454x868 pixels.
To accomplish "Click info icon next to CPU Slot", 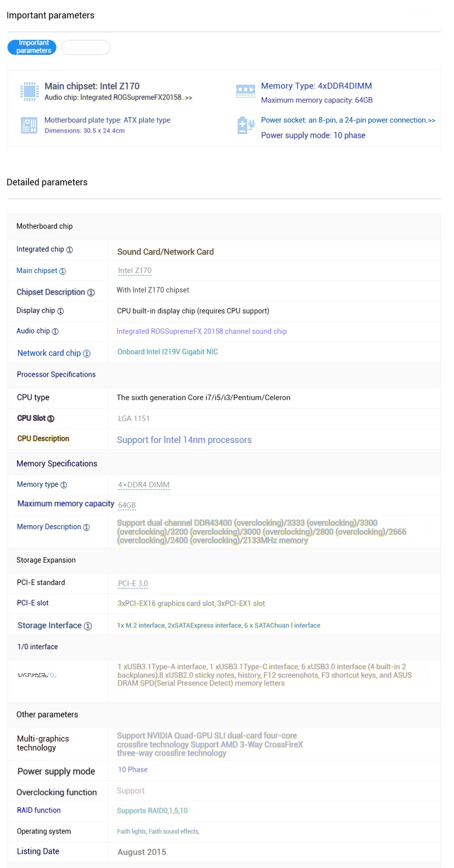I will [51, 419].
